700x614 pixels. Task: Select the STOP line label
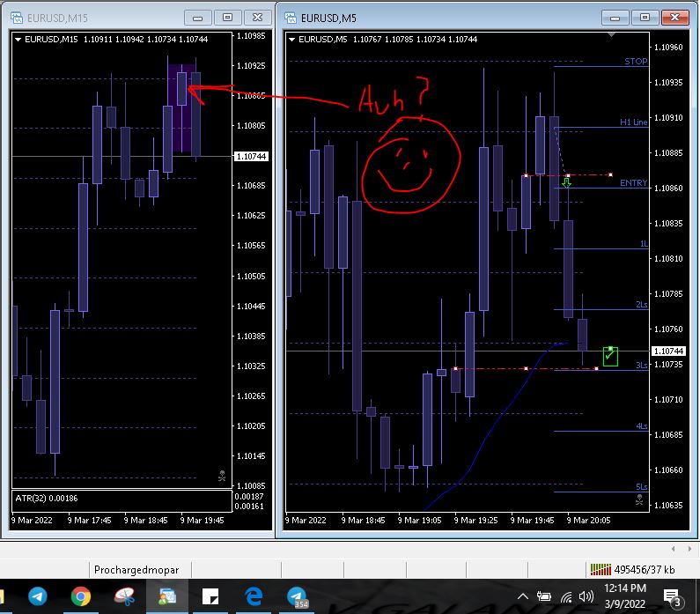(636, 61)
